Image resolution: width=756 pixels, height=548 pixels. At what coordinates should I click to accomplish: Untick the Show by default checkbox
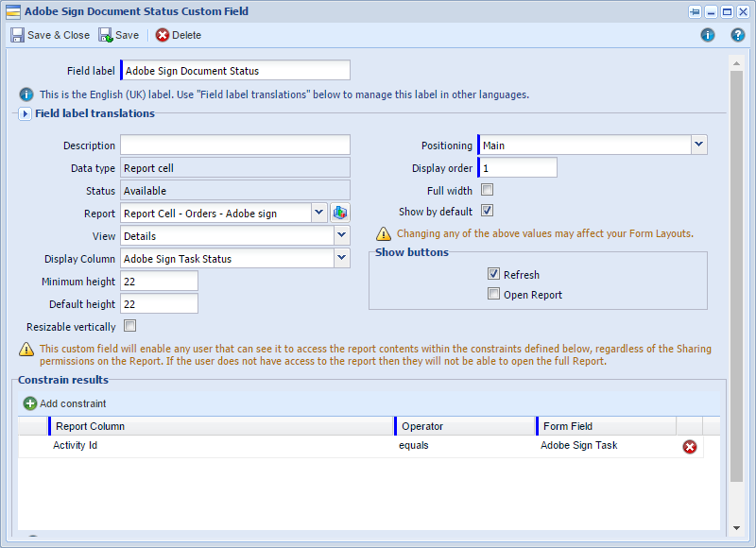click(x=487, y=211)
